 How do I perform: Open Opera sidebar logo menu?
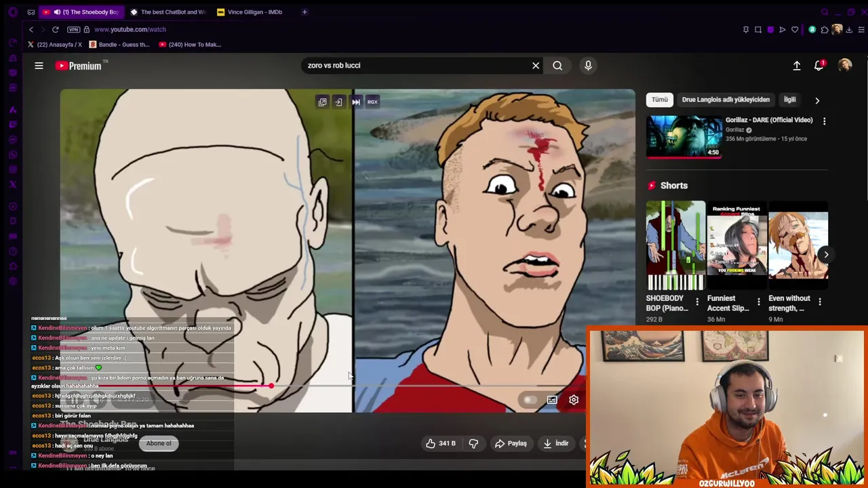click(x=13, y=12)
